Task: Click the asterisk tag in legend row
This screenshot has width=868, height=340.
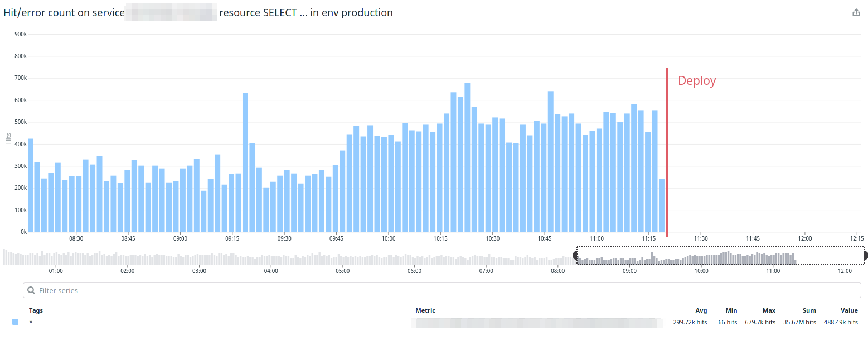Action: point(31,322)
